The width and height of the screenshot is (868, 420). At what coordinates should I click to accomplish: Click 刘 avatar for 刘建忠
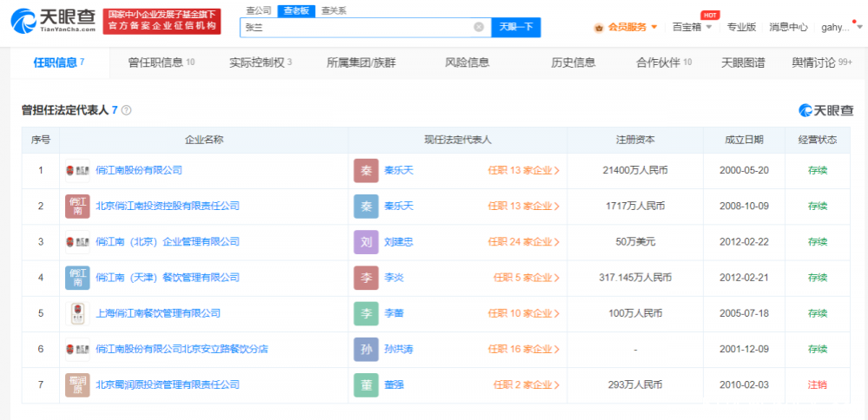click(x=366, y=242)
